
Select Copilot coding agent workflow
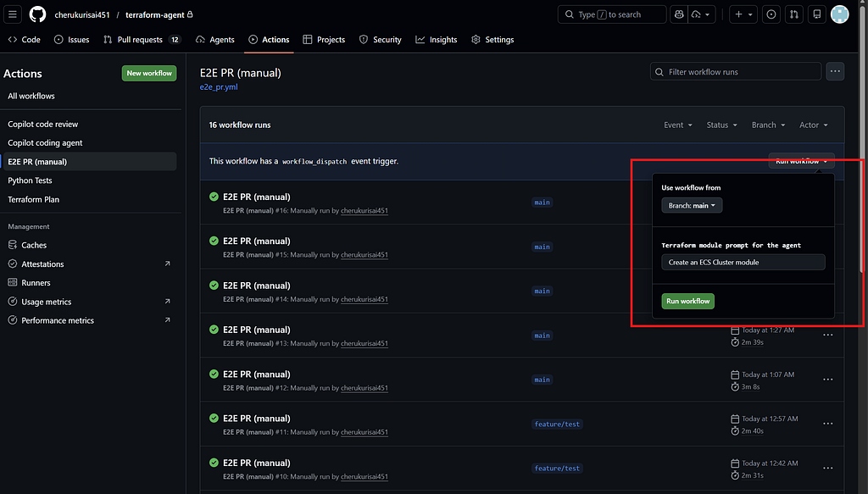89,142
